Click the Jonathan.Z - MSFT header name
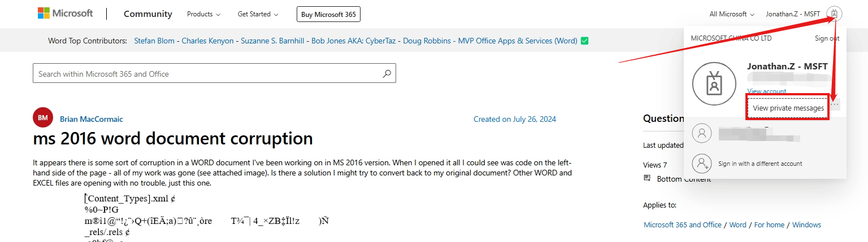This screenshot has height=242, width=868. [792, 14]
